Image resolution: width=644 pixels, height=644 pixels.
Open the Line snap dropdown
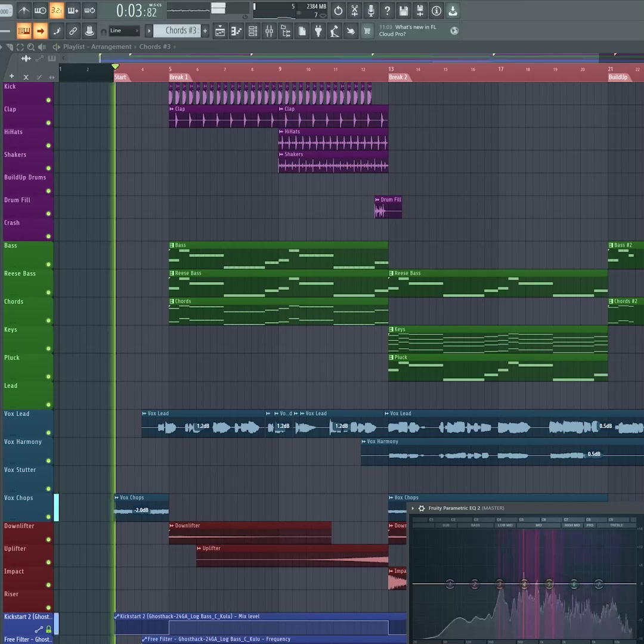(125, 31)
